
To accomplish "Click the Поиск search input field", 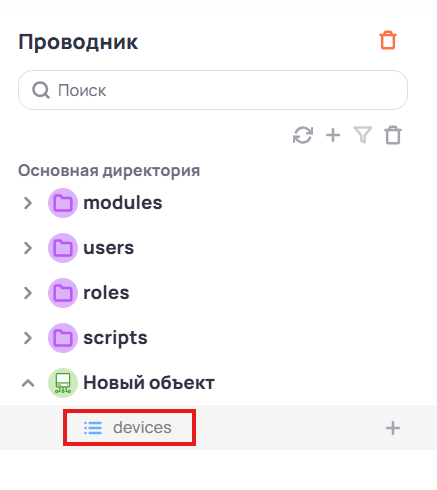I will coord(213,90).
